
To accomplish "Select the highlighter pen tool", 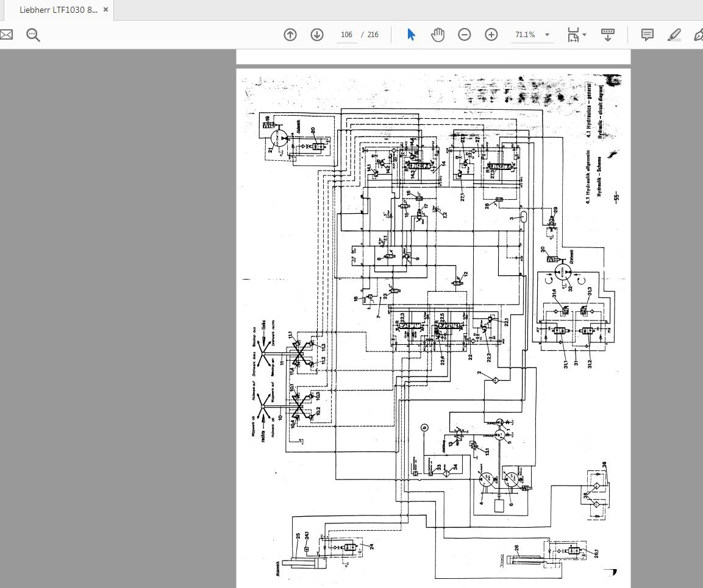I will pyautogui.click(x=674, y=35).
